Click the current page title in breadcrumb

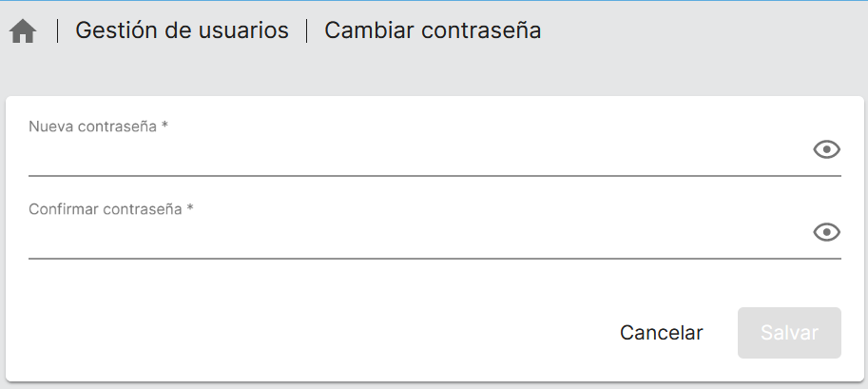(433, 30)
